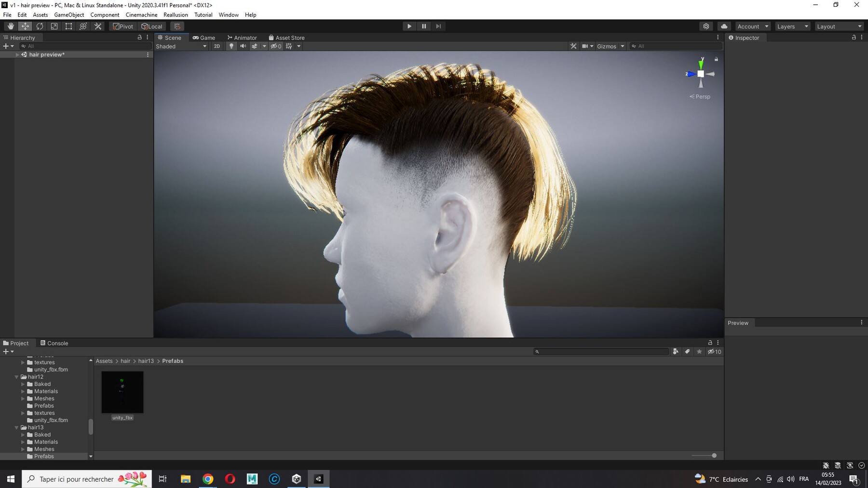Select the Scale tool
Viewport: 868px width, 488px height.
pyautogui.click(x=54, y=26)
